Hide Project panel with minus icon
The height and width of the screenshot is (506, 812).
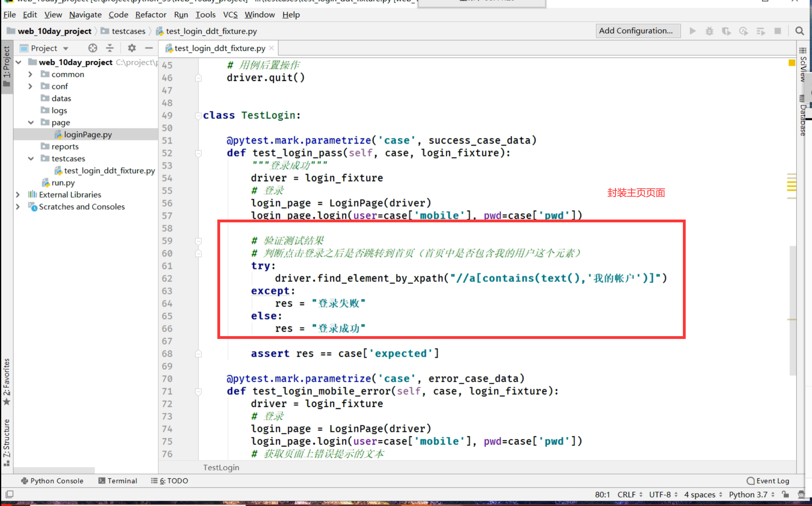click(x=149, y=48)
